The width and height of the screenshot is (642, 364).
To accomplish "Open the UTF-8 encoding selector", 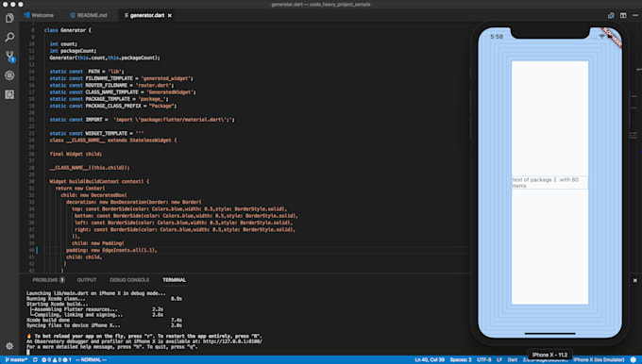I will click(484, 360).
